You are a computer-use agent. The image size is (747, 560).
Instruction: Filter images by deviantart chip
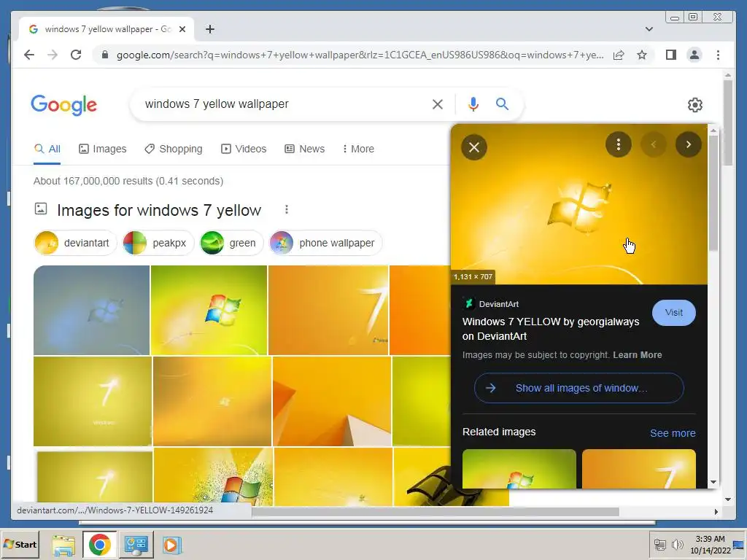[75, 243]
